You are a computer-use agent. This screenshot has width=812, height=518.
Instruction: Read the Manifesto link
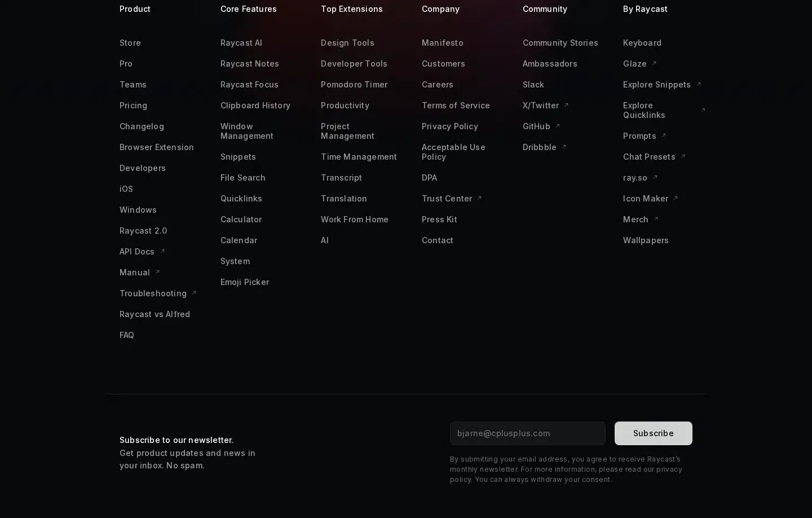pyautogui.click(x=443, y=43)
